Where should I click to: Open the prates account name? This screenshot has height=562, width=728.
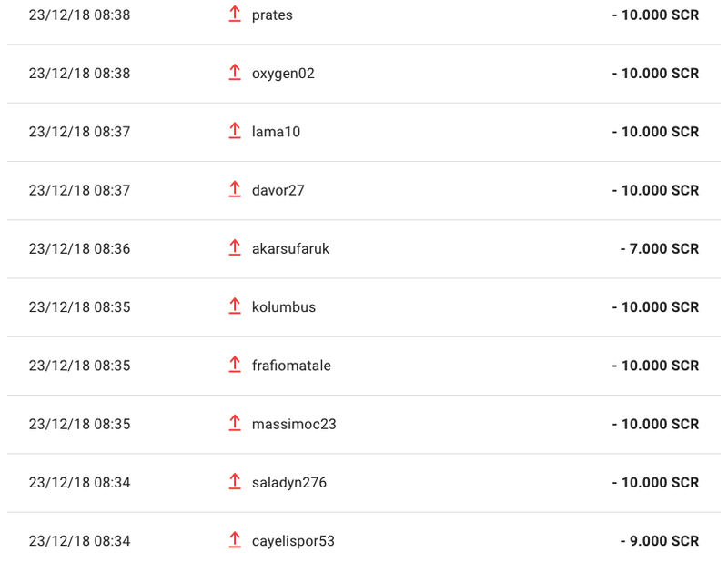point(272,15)
